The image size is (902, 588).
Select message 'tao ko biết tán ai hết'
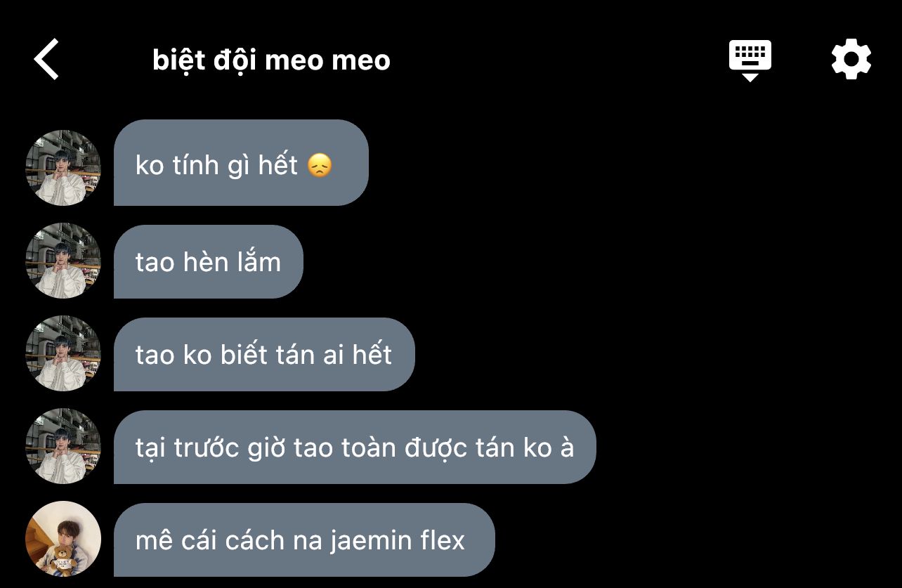(x=264, y=354)
